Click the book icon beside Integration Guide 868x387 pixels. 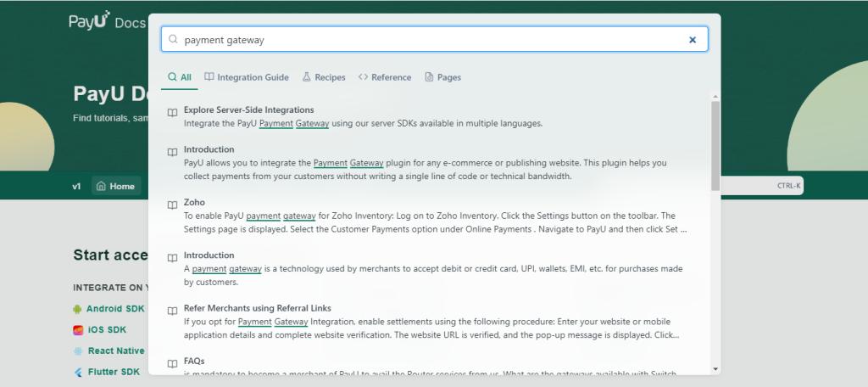pos(209,77)
